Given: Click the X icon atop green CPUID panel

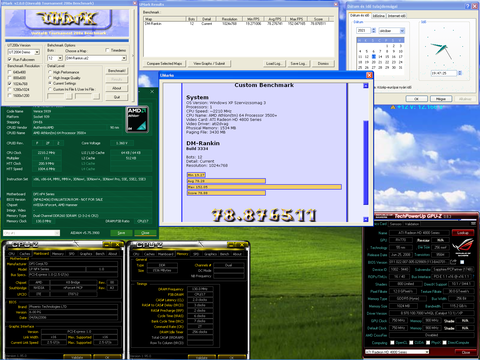Looking at the screenshot, I should point(152,91).
